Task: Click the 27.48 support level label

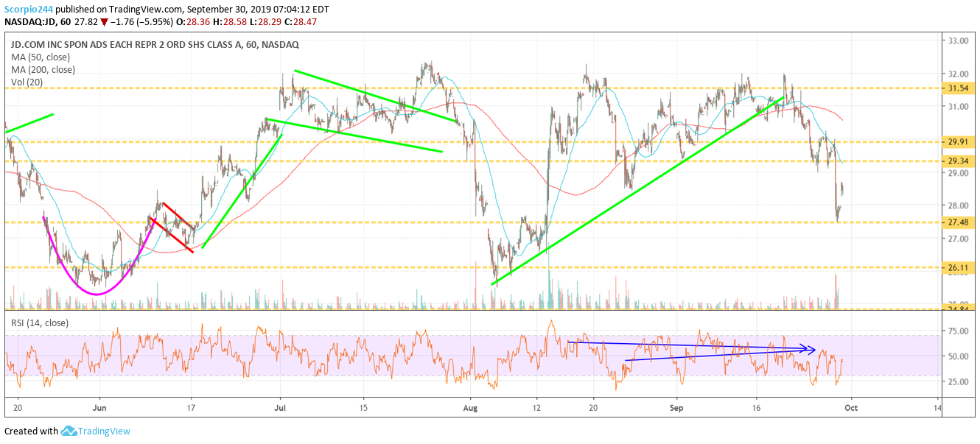Action: pos(959,222)
